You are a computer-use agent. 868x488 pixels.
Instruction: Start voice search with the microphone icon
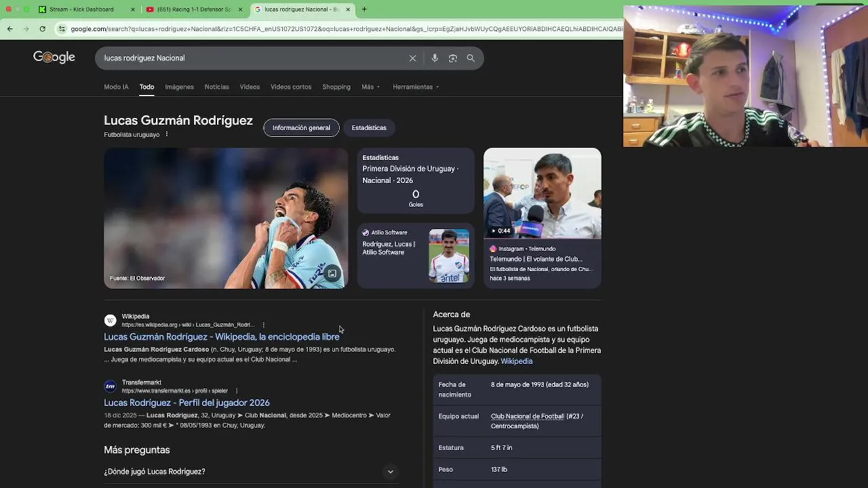tap(435, 58)
